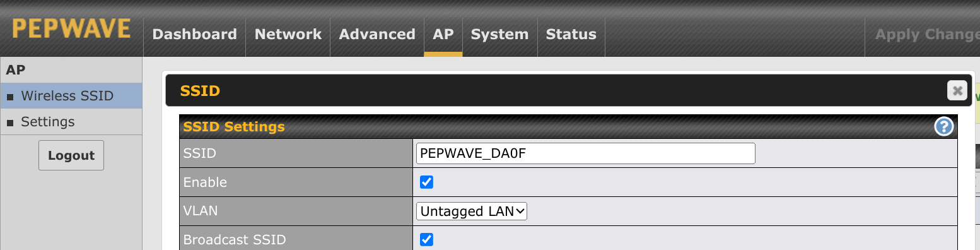The height and width of the screenshot is (250, 980).
Task: Select the AP tab
Action: tap(443, 34)
